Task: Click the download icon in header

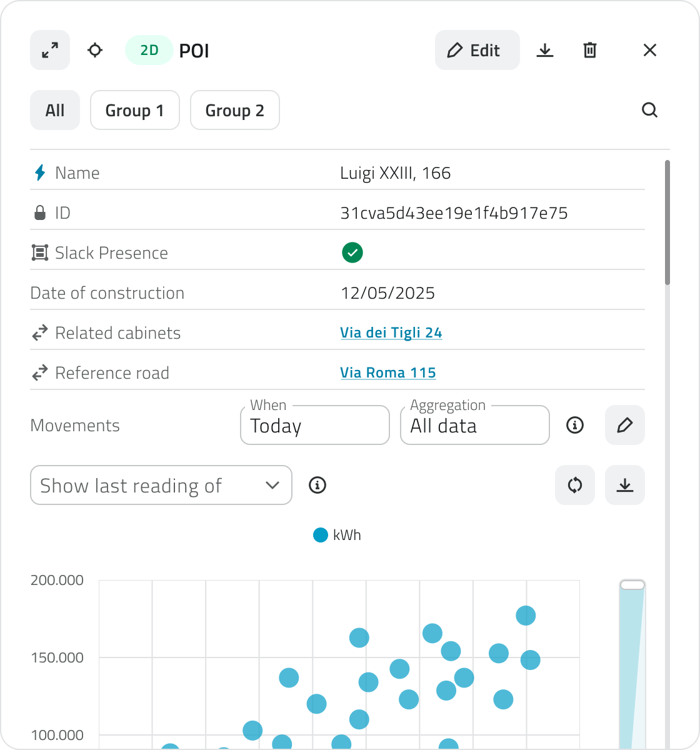Action: pyautogui.click(x=545, y=50)
